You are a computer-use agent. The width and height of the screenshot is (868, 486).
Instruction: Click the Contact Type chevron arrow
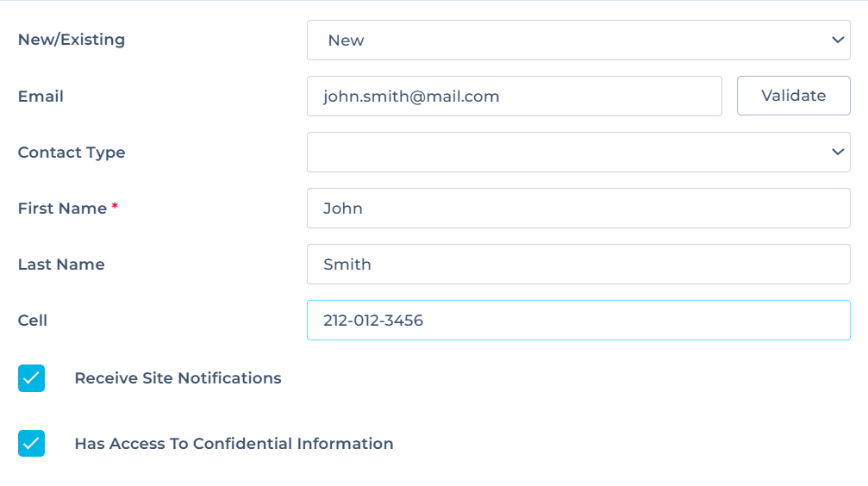[837, 153]
